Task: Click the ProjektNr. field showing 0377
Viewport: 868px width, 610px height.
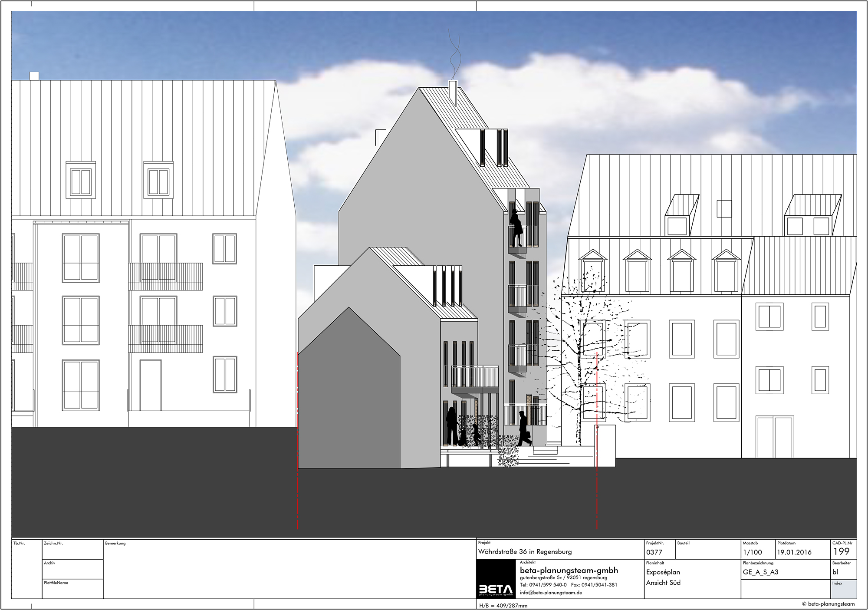Action: click(x=654, y=552)
